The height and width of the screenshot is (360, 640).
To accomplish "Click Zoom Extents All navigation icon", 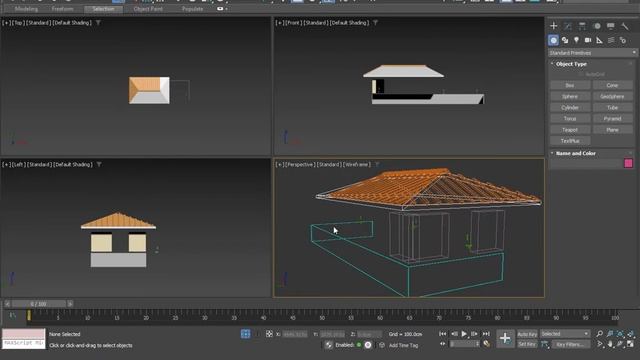I will point(631,334).
